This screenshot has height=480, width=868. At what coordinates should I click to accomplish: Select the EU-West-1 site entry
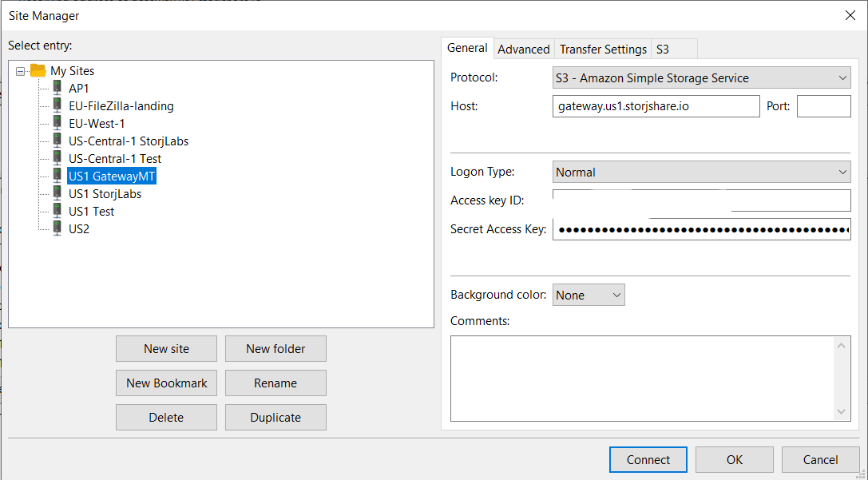click(x=97, y=124)
